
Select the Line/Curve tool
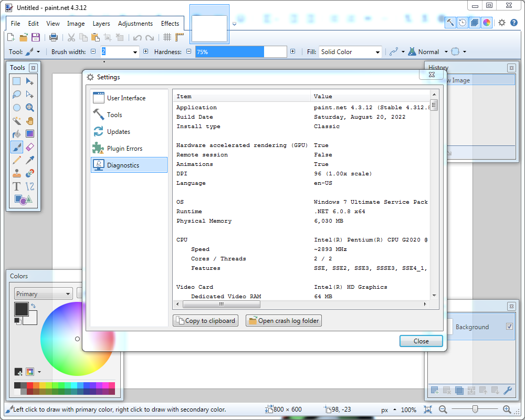[30, 186]
